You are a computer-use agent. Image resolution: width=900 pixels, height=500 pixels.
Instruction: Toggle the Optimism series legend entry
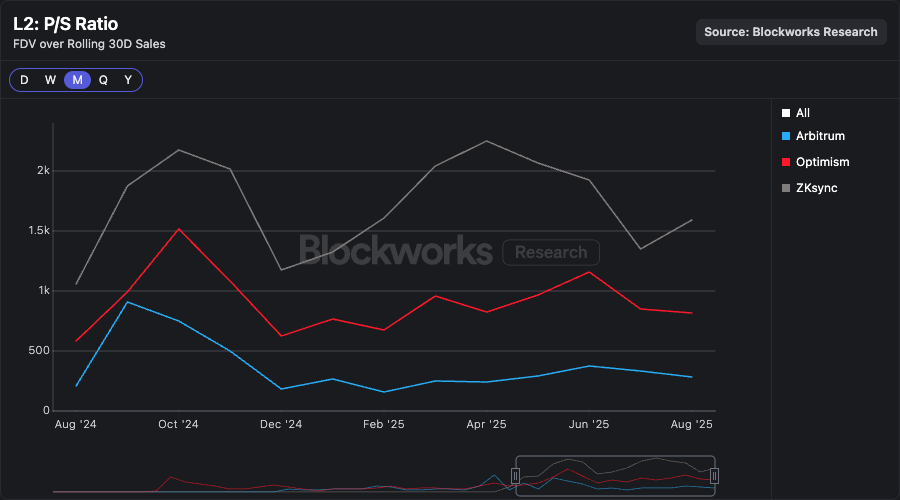point(816,162)
